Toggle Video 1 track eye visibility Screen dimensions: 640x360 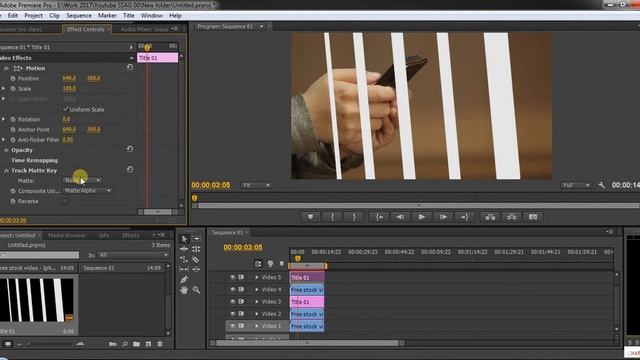[232, 326]
